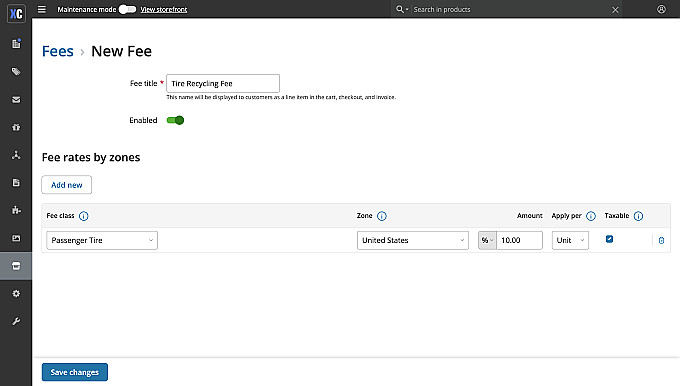Open the puzzle Apps sidebar icon
680x386 pixels.
click(16, 210)
